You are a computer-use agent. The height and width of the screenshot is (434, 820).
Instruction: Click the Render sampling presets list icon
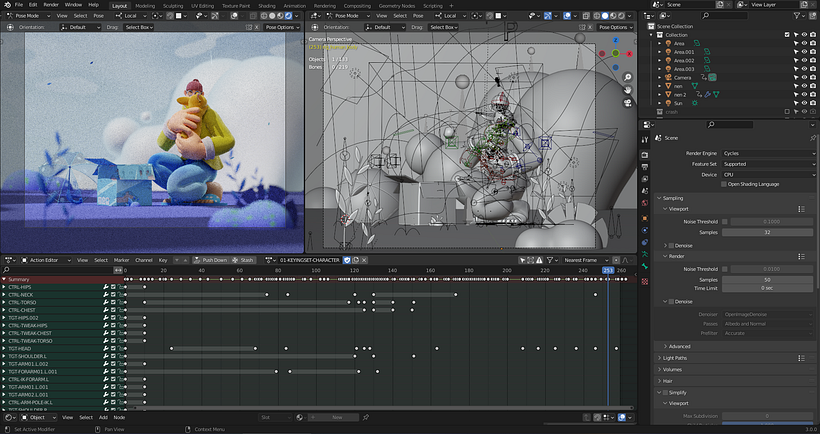point(801,256)
